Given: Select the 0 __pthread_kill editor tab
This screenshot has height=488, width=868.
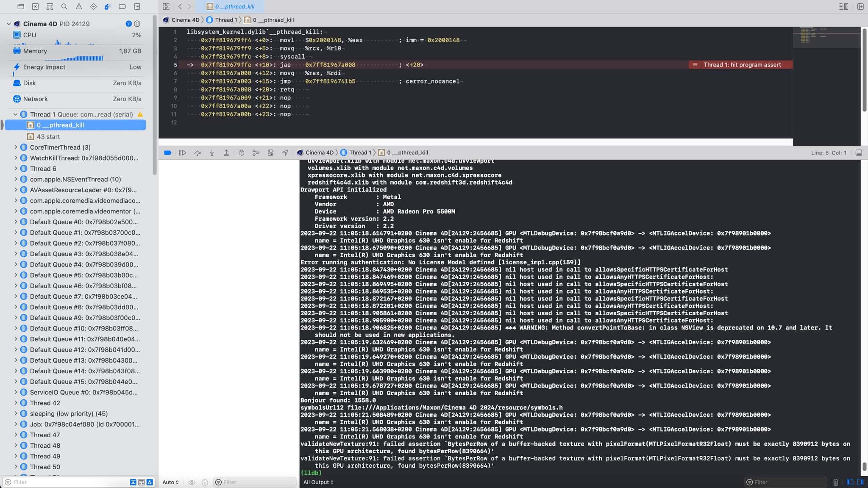Looking at the screenshot, I should coord(231,6).
